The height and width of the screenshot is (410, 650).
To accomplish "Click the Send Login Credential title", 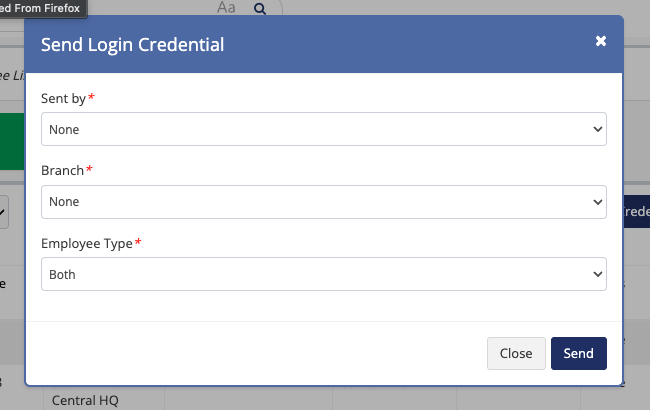I will pos(131,44).
